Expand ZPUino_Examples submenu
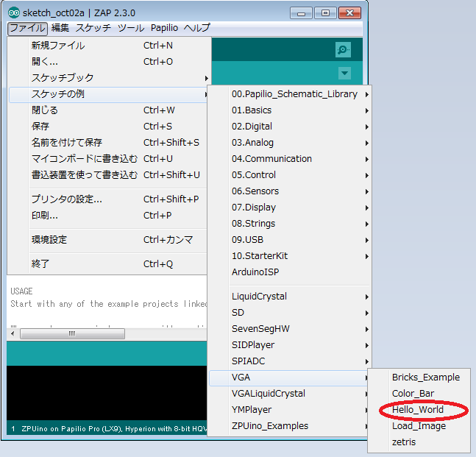Viewport: 476px width, 457px height. point(288,426)
